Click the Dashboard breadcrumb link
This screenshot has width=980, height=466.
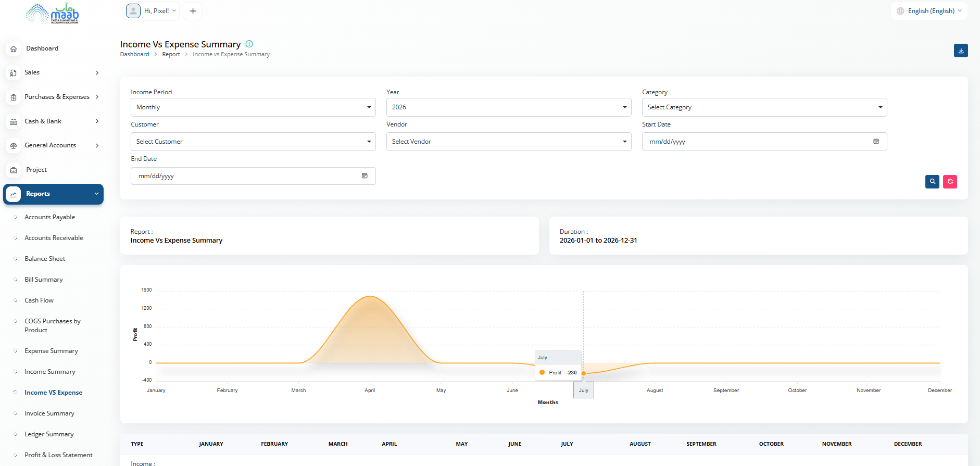coord(134,54)
